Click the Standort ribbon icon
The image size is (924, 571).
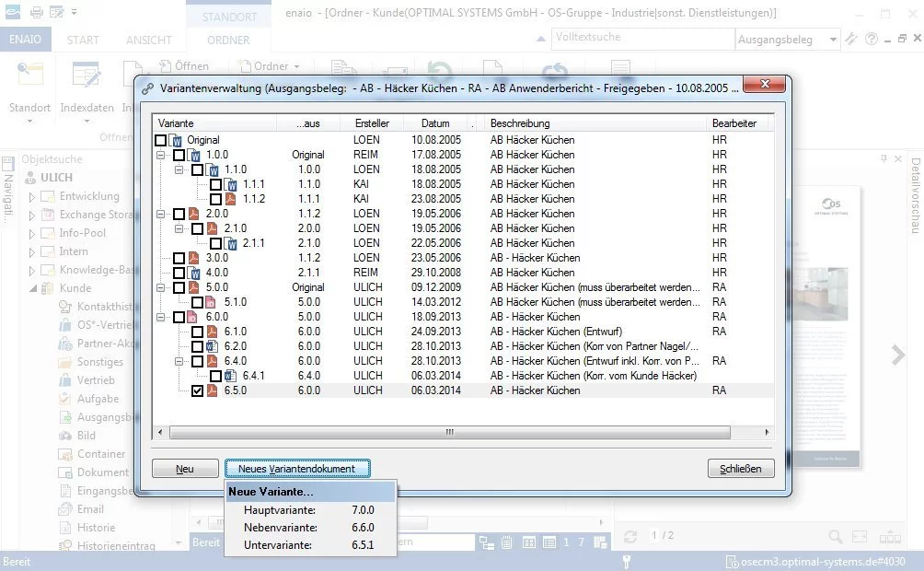coord(30,76)
